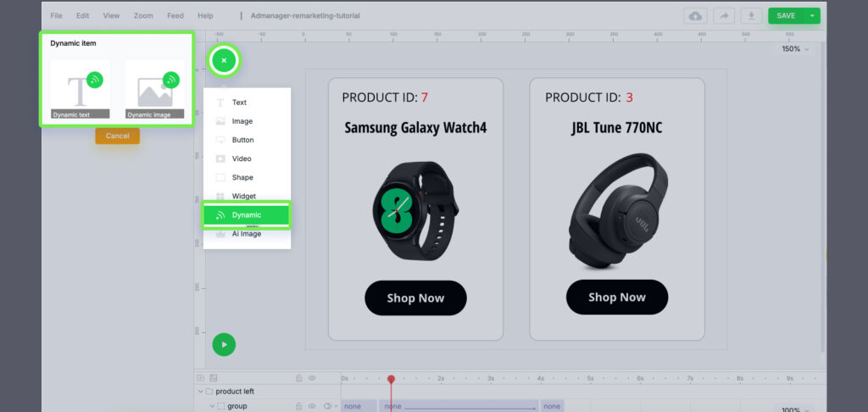Open the Edit menu

click(x=82, y=15)
